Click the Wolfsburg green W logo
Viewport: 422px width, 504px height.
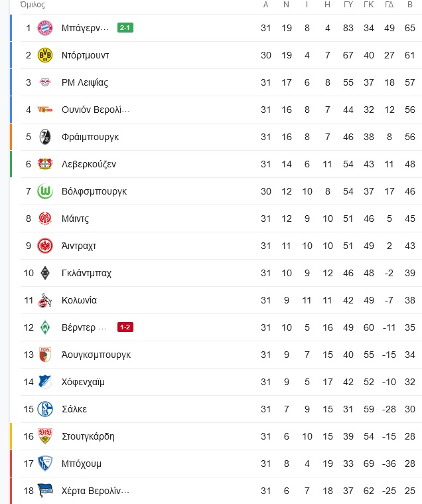click(x=45, y=191)
